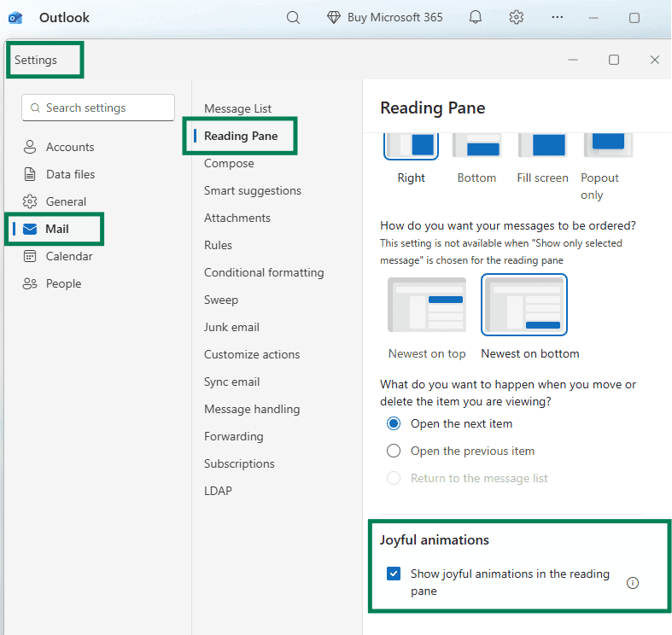Open Compose settings
The width and height of the screenshot is (672, 635).
[x=229, y=164]
